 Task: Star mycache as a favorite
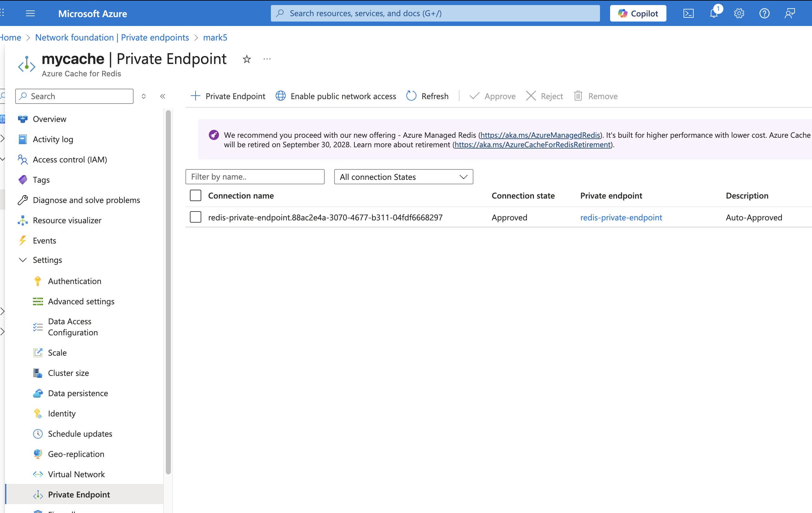click(247, 59)
